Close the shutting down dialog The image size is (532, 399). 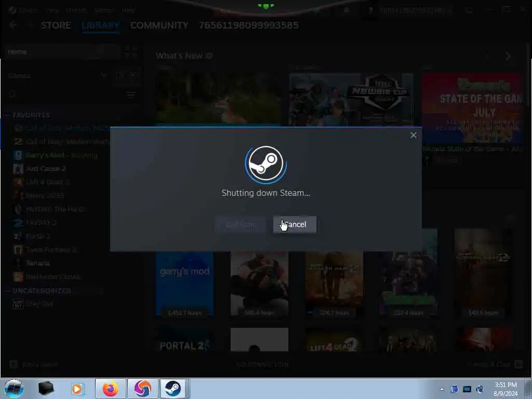[x=413, y=135]
